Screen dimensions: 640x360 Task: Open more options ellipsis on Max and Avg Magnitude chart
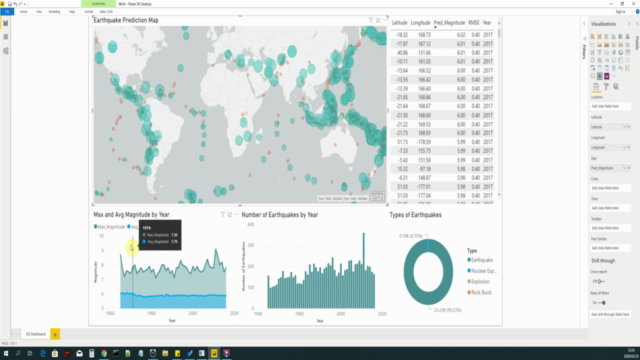[237, 214]
